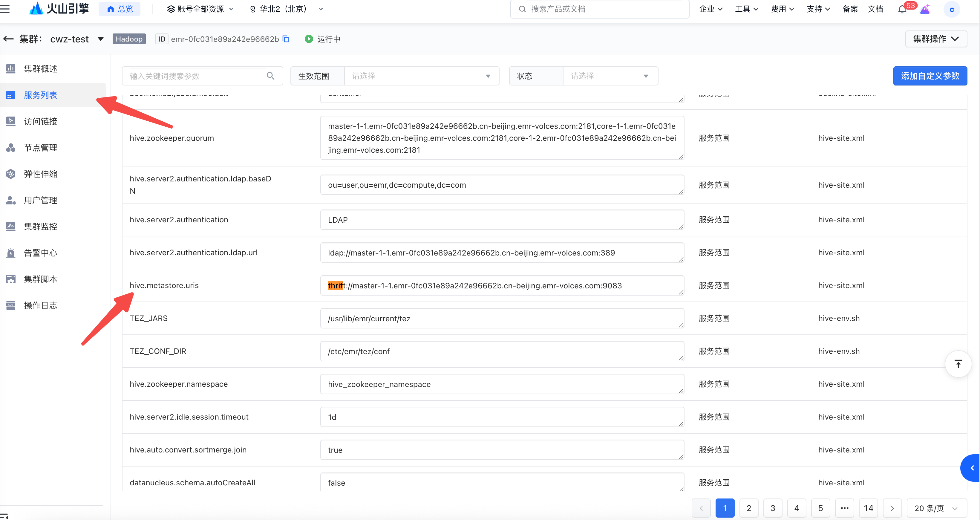Go to page 3 of parameters

tap(773, 508)
